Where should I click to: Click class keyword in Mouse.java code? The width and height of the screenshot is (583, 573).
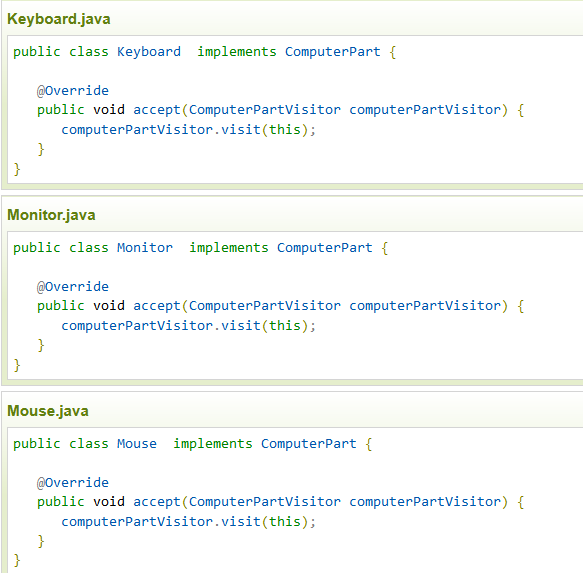coord(89,444)
